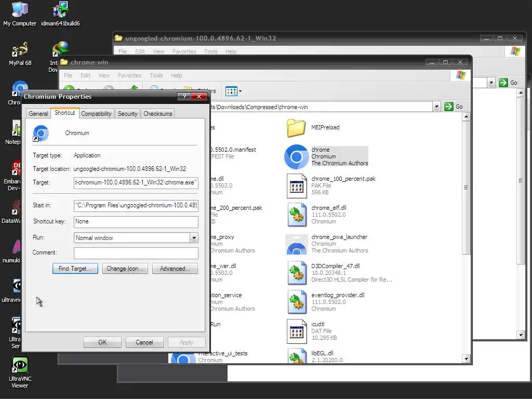Select eventlog_provider.dll file icon

[297, 302]
